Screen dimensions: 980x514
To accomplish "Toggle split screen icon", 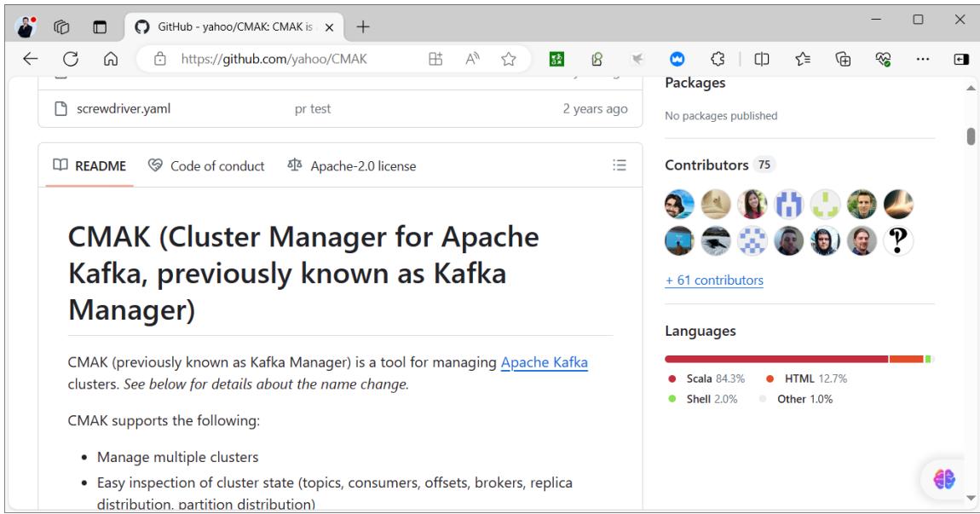I will pyautogui.click(x=761, y=59).
